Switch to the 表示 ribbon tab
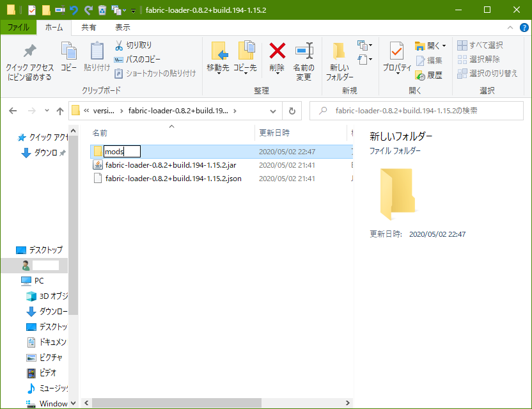Screen dimensions: 532x409 click(122, 28)
